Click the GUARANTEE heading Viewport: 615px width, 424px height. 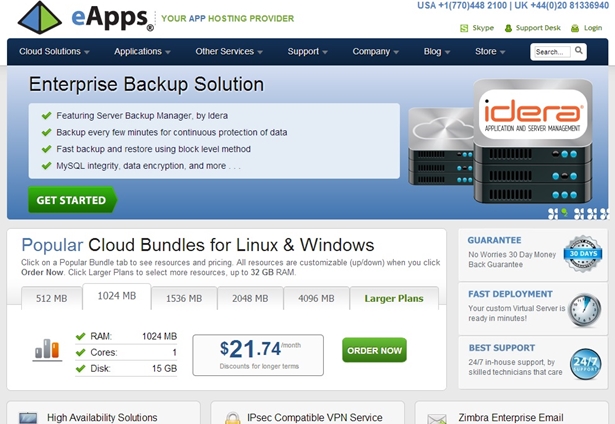tap(494, 240)
